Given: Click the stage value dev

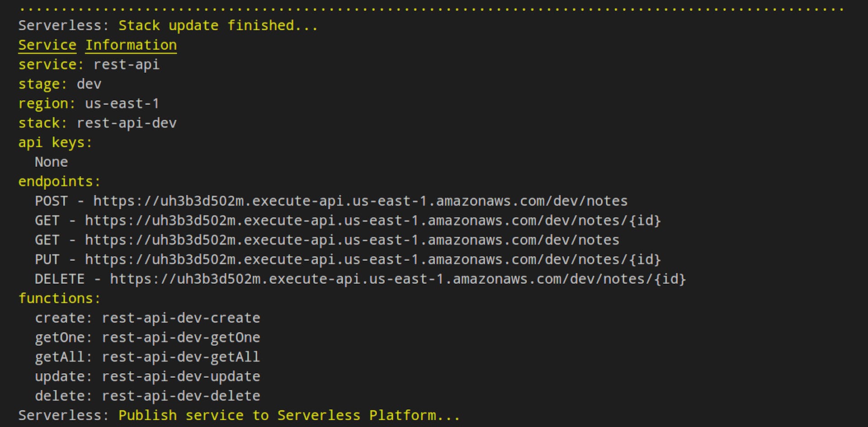Looking at the screenshot, I should 90,84.
